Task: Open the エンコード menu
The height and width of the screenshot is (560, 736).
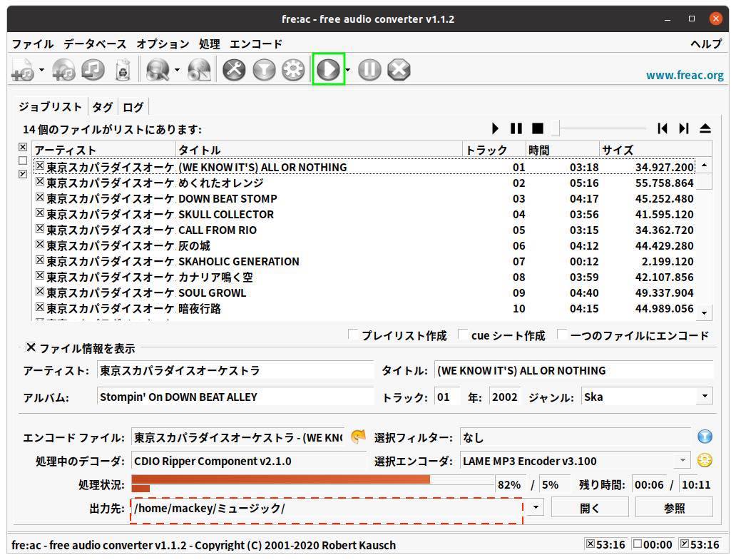Action: (x=255, y=44)
